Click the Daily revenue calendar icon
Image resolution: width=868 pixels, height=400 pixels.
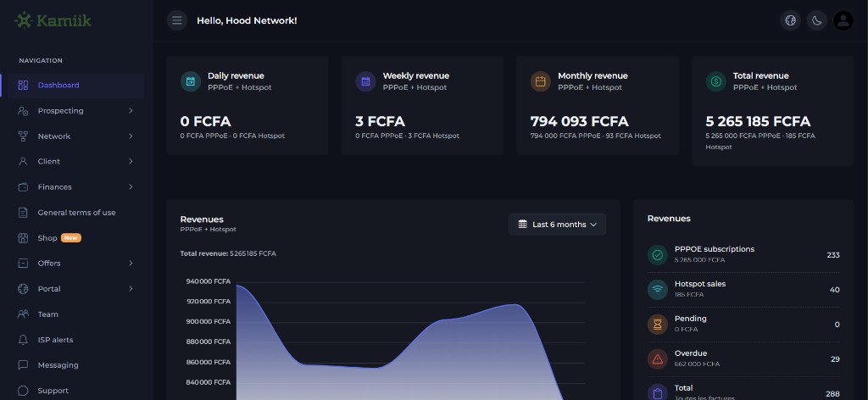191,81
